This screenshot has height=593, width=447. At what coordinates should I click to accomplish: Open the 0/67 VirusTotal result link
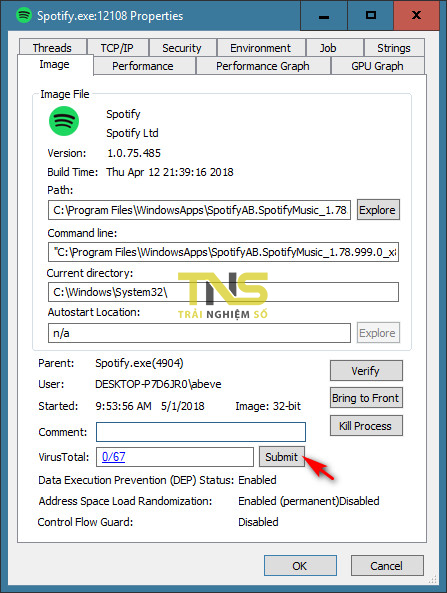114,456
